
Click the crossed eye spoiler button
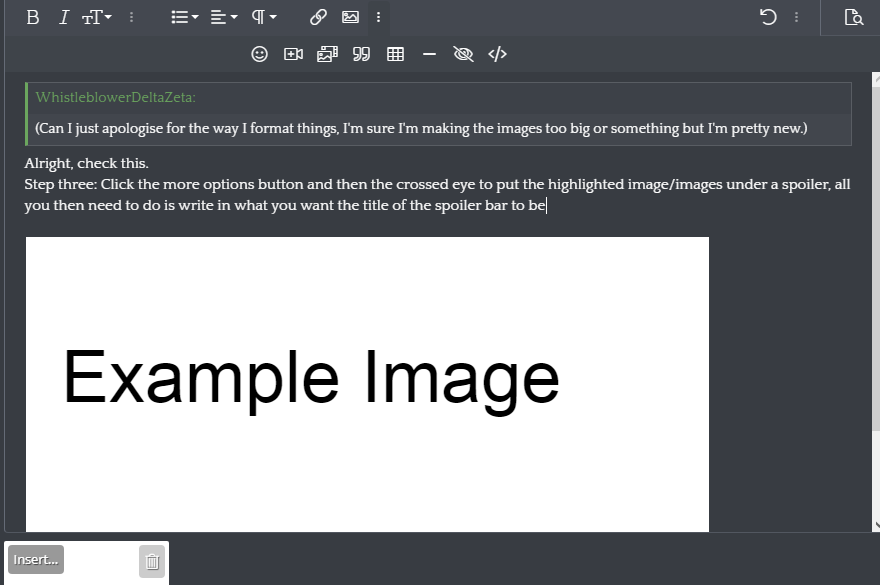point(463,54)
